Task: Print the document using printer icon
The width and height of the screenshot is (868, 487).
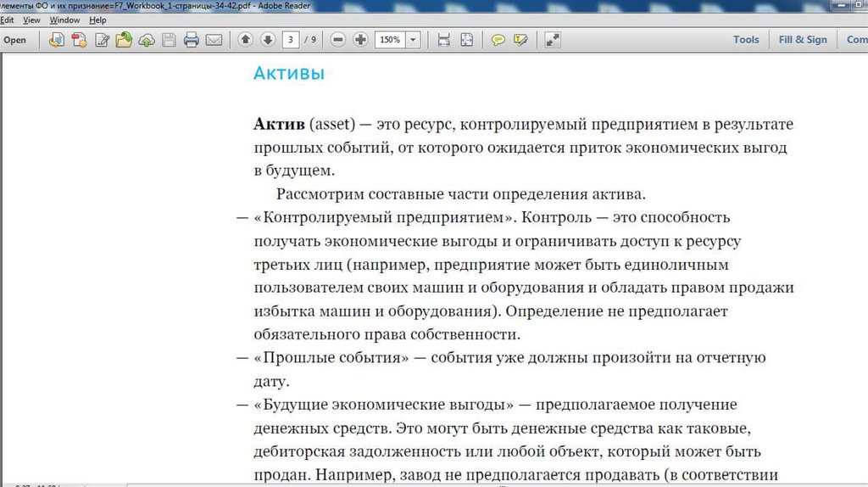Action: coord(192,40)
